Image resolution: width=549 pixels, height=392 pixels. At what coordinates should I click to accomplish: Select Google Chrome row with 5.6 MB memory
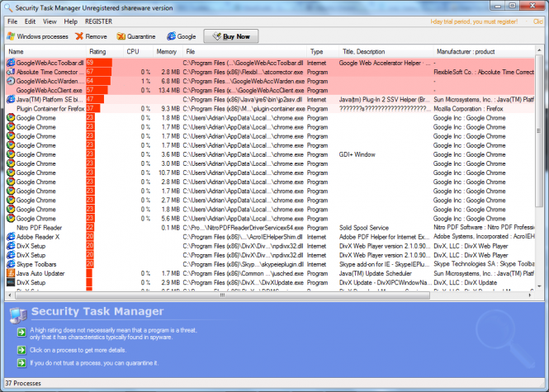(x=270, y=219)
